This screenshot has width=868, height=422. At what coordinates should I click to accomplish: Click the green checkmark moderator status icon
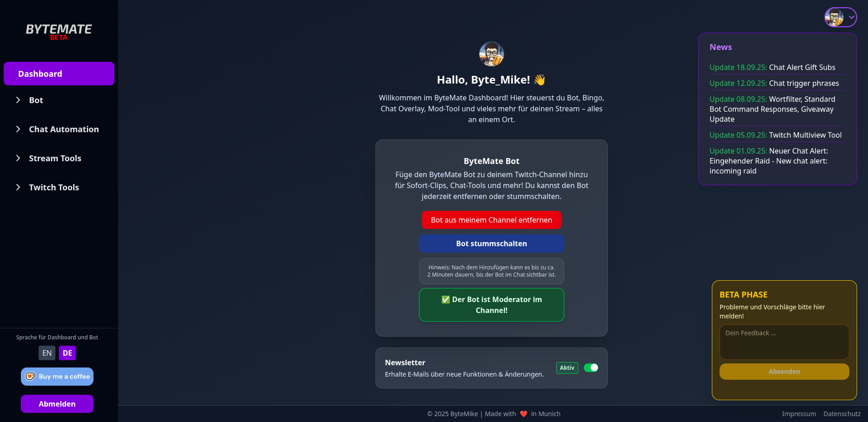click(x=445, y=300)
